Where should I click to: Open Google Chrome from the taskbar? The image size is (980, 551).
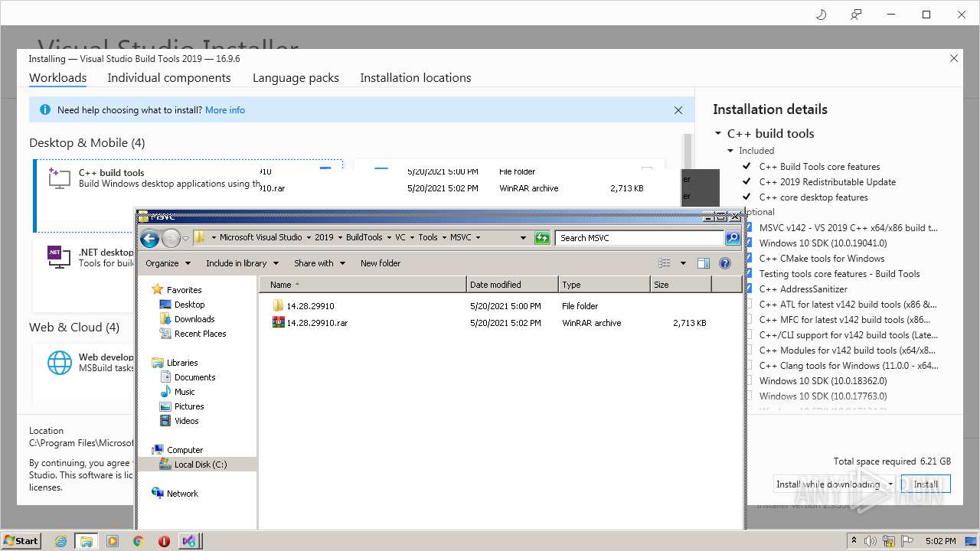(x=139, y=541)
